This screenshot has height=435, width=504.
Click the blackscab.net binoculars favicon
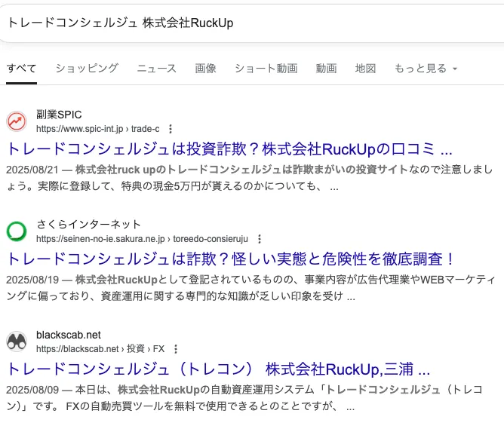pyautogui.click(x=17, y=342)
